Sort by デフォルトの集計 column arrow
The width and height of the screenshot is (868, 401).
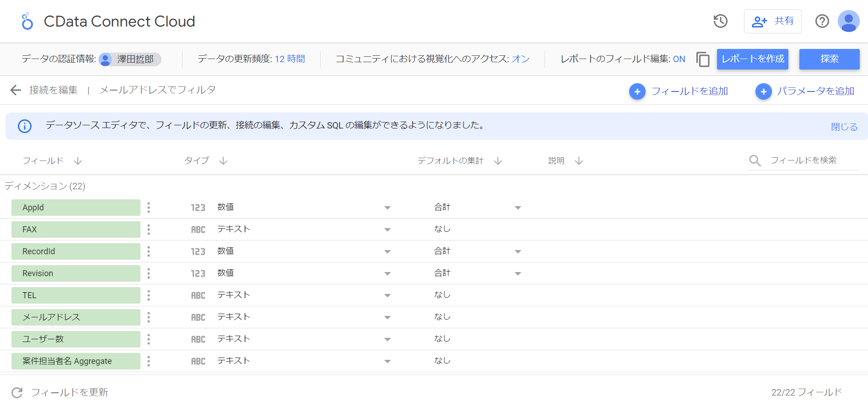[498, 161]
